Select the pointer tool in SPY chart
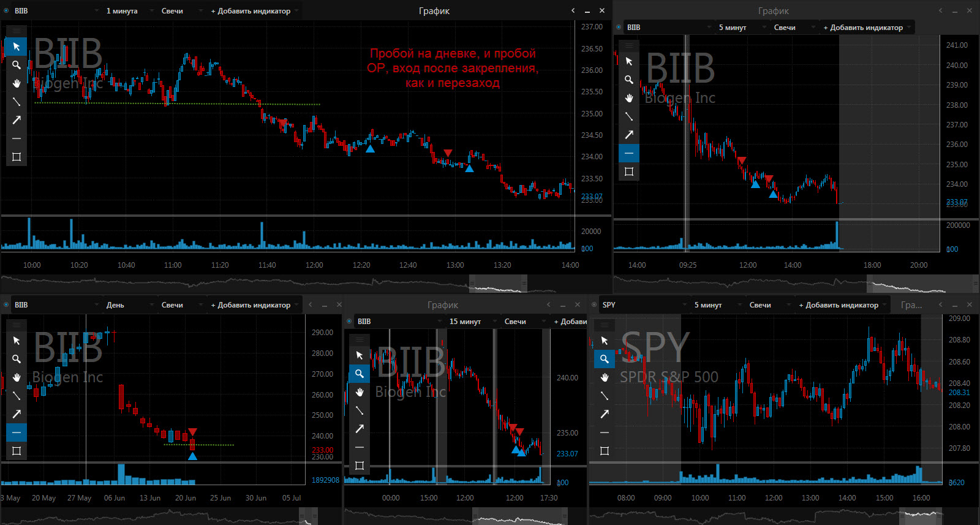 [x=605, y=341]
